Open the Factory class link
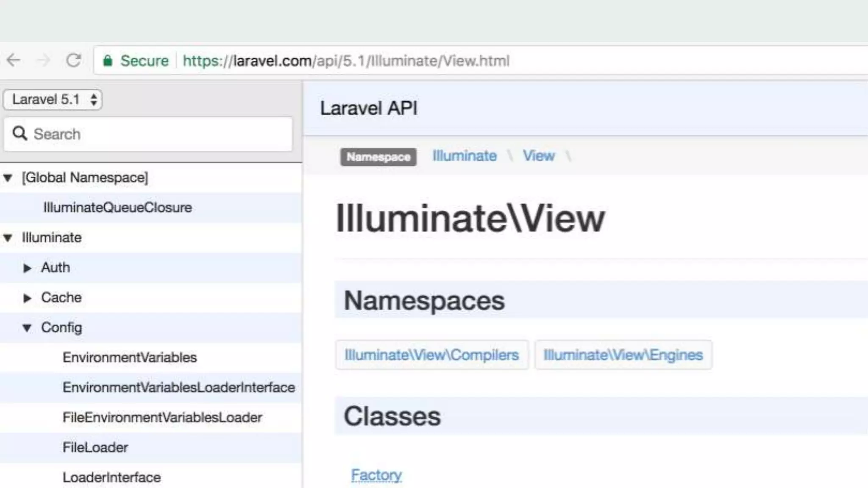 [376, 475]
